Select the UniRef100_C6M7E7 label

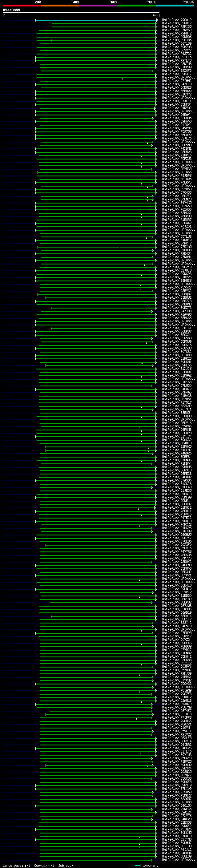[177, 196]
